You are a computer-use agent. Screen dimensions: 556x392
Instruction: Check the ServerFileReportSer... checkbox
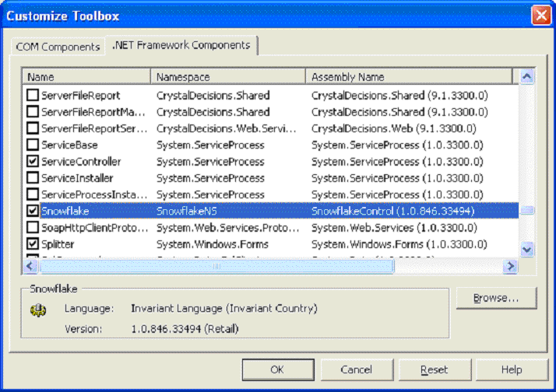click(33, 128)
